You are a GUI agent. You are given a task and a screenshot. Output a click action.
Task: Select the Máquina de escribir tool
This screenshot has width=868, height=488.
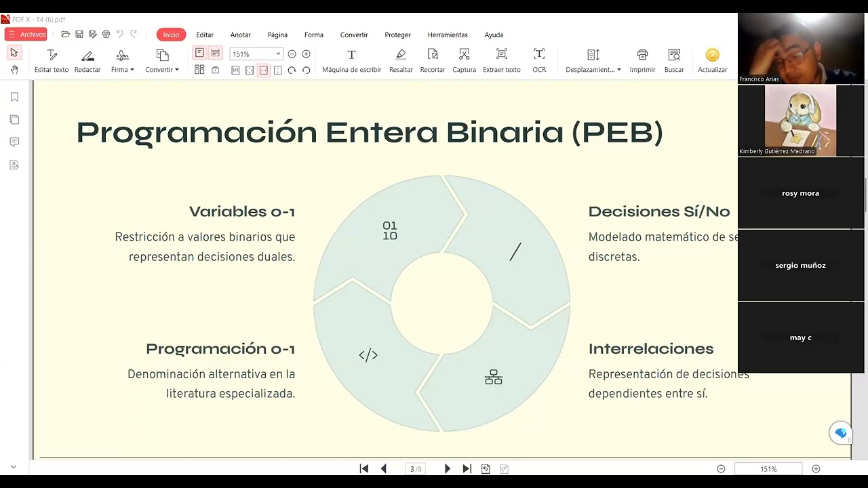(x=351, y=61)
